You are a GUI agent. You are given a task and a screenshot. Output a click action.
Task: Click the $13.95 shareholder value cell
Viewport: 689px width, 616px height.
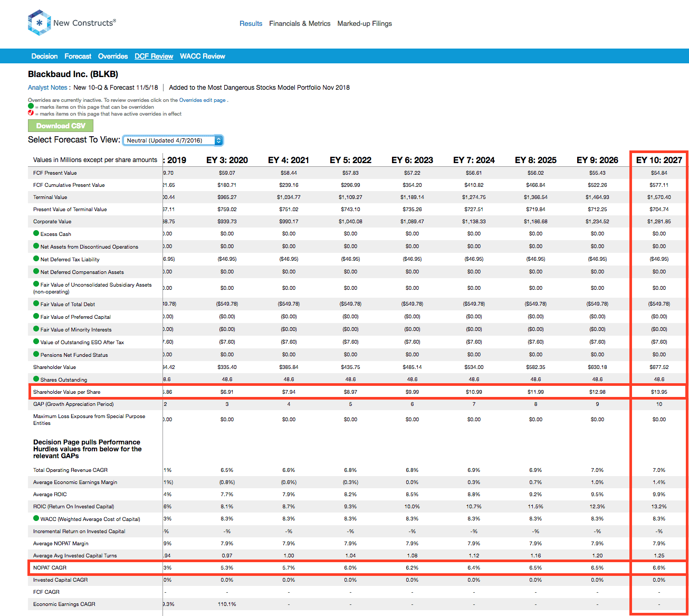[659, 392]
